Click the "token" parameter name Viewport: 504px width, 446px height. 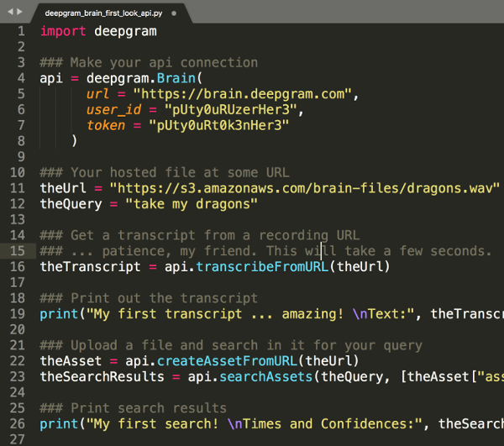106,126
